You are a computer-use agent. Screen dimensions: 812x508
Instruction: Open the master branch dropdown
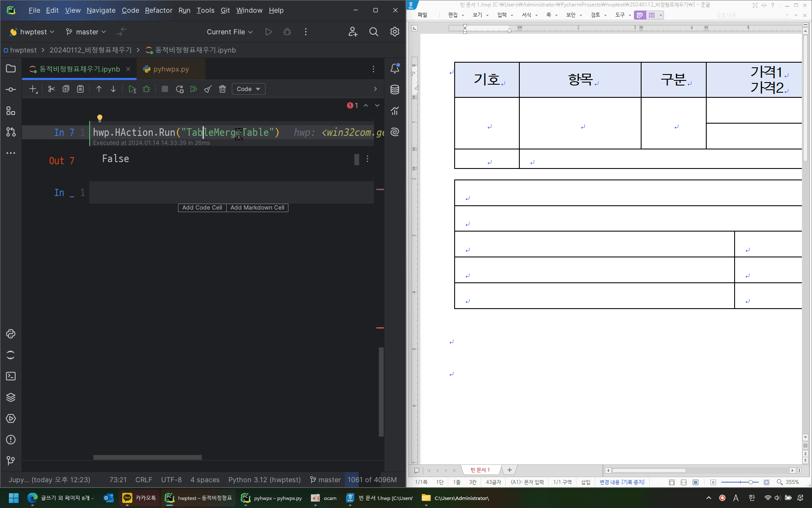point(86,32)
